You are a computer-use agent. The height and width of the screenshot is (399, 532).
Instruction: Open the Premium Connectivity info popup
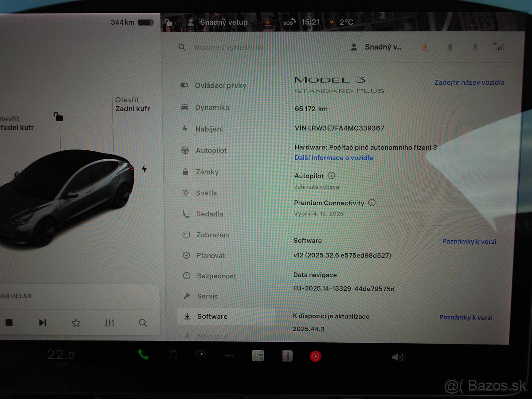click(372, 203)
